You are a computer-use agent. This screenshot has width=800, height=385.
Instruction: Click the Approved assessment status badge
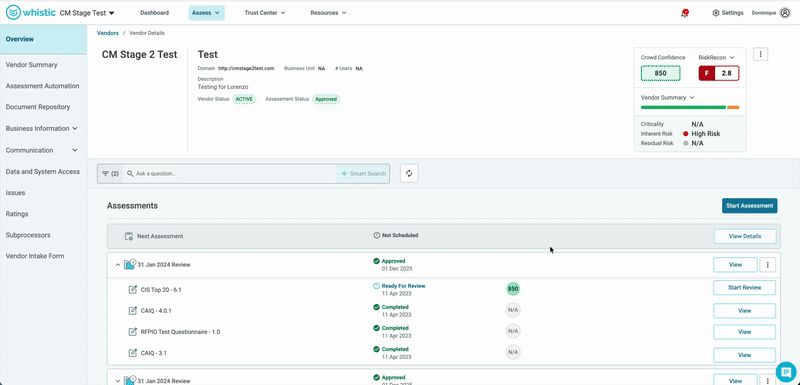[x=326, y=99]
